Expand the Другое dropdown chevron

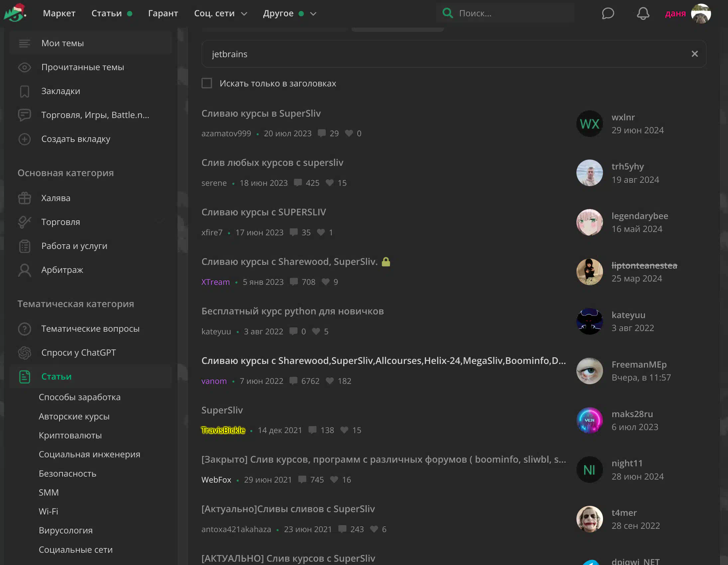[313, 14]
